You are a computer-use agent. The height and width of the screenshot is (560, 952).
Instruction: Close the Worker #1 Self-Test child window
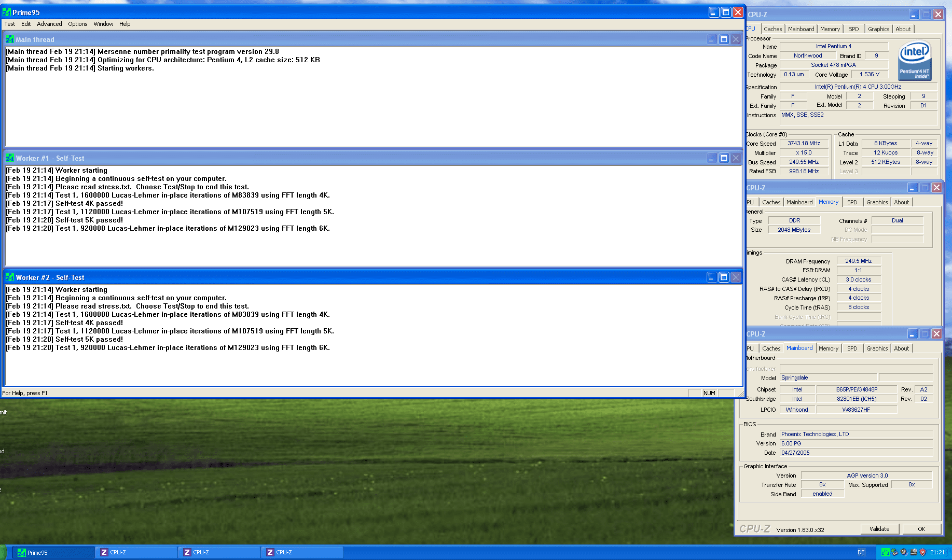(x=736, y=158)
